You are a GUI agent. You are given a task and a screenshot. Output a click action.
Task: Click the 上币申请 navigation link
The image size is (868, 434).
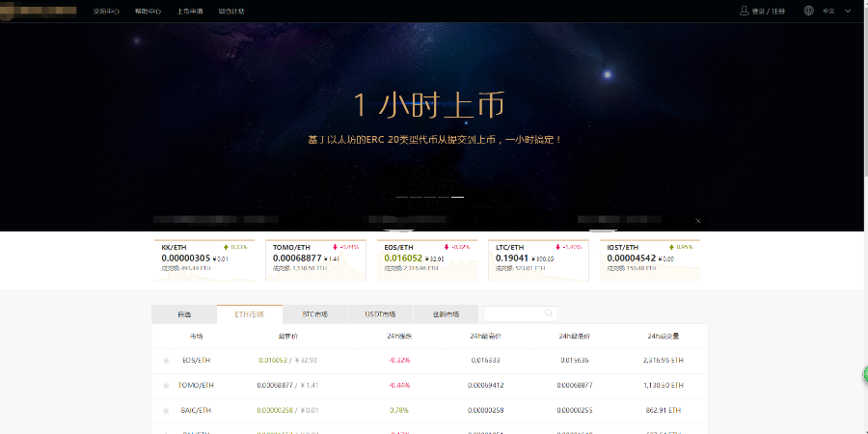[190, 12]
